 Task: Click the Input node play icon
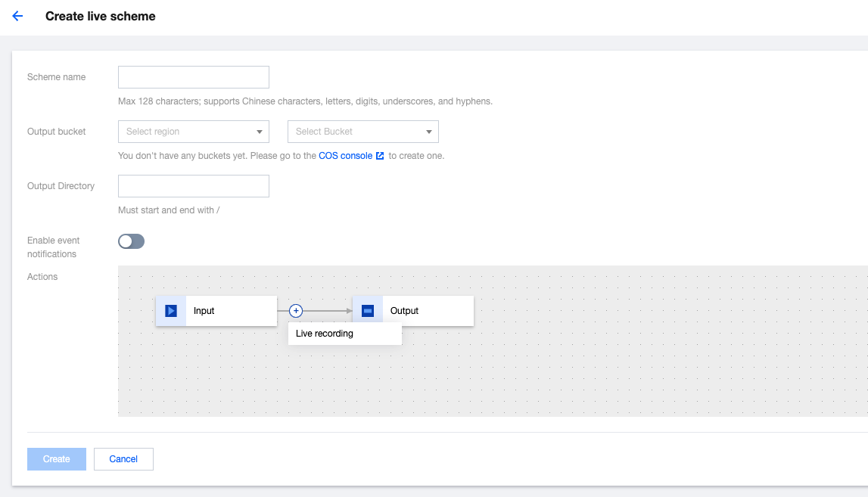click(171, 311)
